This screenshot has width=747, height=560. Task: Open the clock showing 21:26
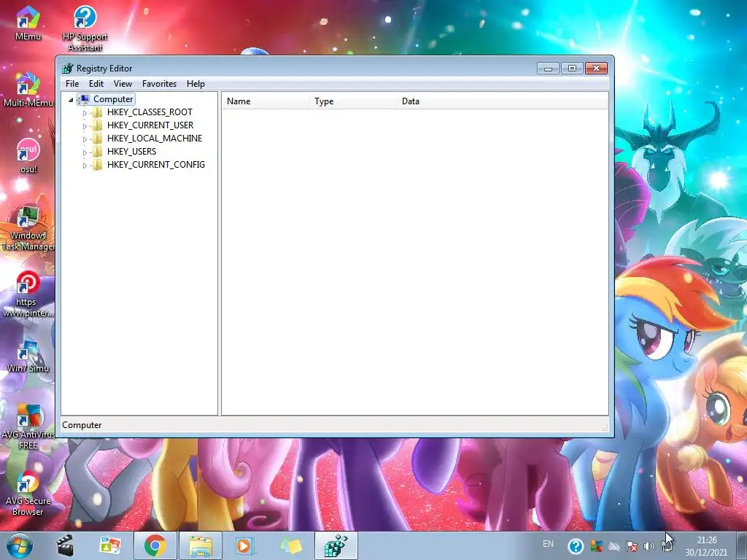[x=706, y=546]
